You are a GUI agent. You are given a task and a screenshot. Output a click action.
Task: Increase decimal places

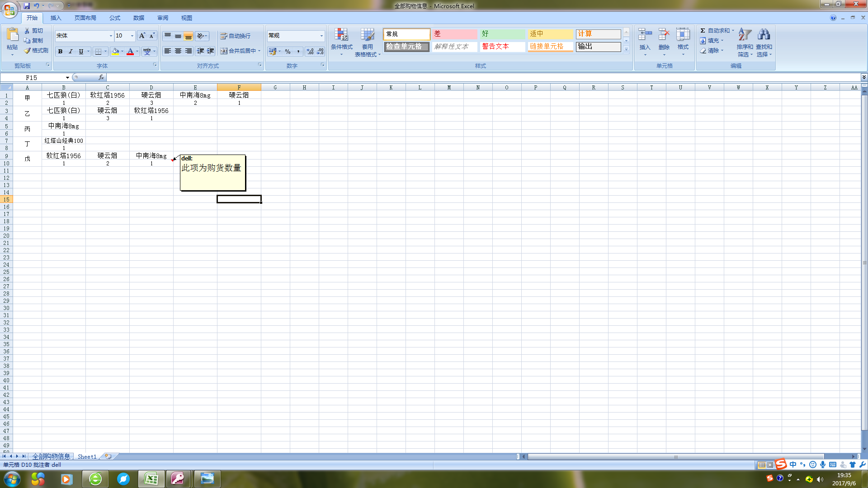coord(310,52)
